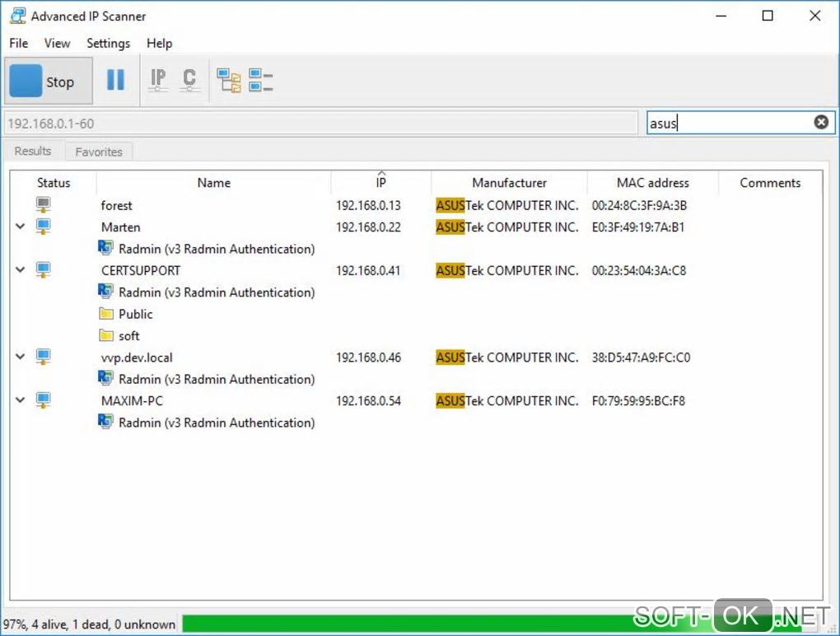Switch to the Favorites tab
840x636 pixels.
[x=99, y=152]
